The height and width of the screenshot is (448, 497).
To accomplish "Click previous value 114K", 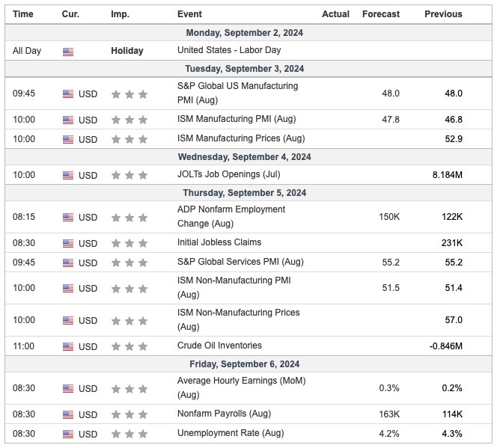I will click(452, 414).
